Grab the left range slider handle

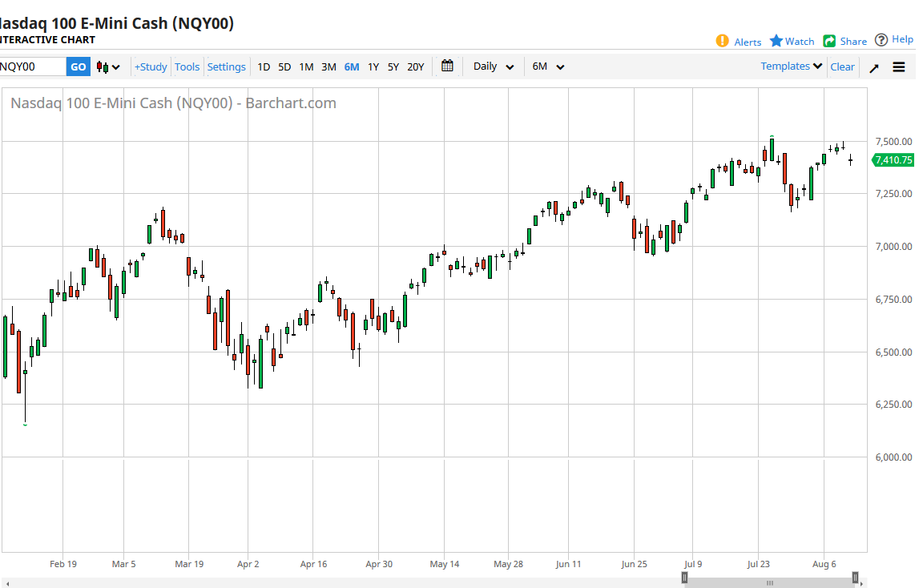(x=684, y=578)
